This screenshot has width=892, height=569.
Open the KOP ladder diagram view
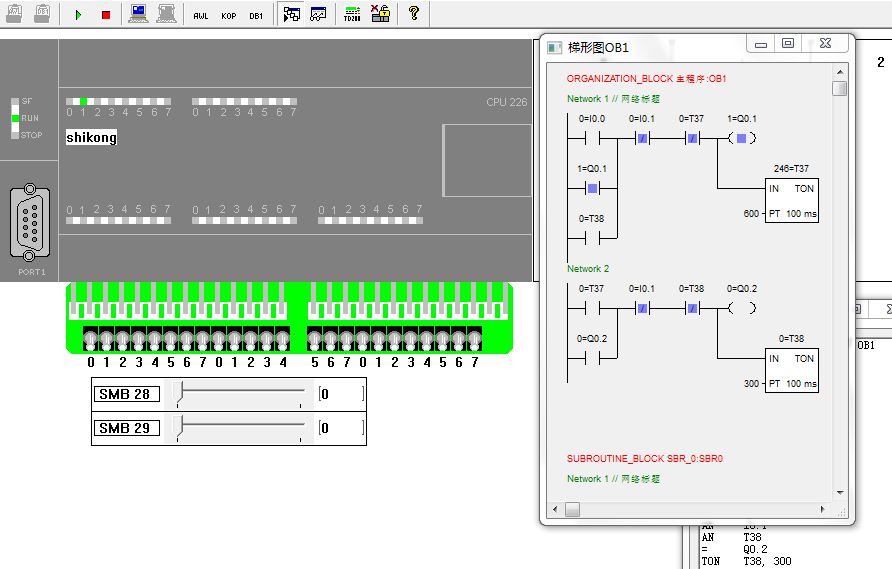tap(229, 15)
